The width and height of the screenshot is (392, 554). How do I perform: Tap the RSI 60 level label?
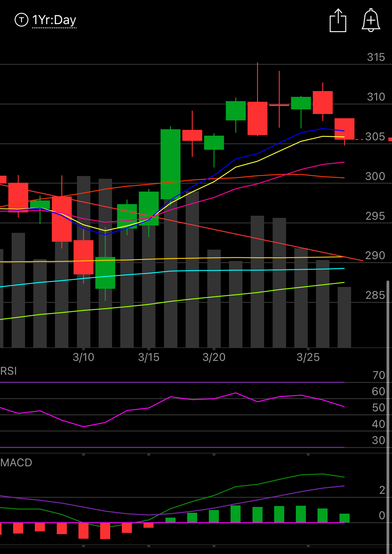[379, 391]
